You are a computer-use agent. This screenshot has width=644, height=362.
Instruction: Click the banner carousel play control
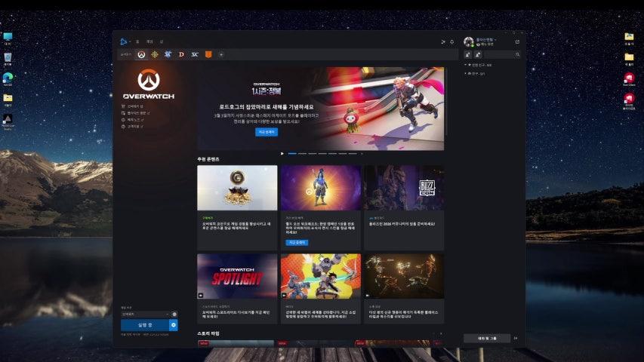point(282,154)
